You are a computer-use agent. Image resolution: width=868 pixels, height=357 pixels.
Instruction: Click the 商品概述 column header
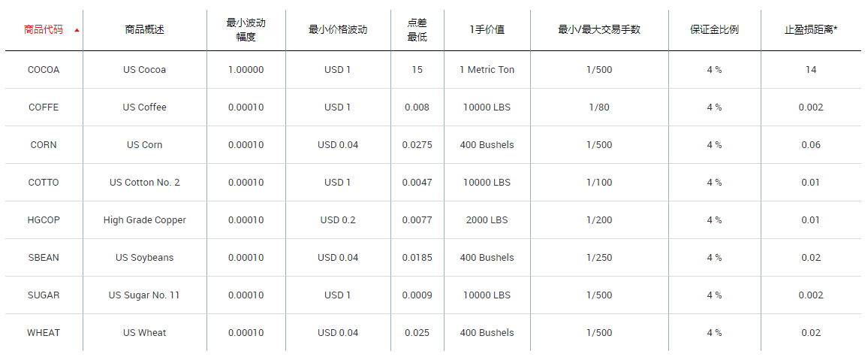pos(144,29)
